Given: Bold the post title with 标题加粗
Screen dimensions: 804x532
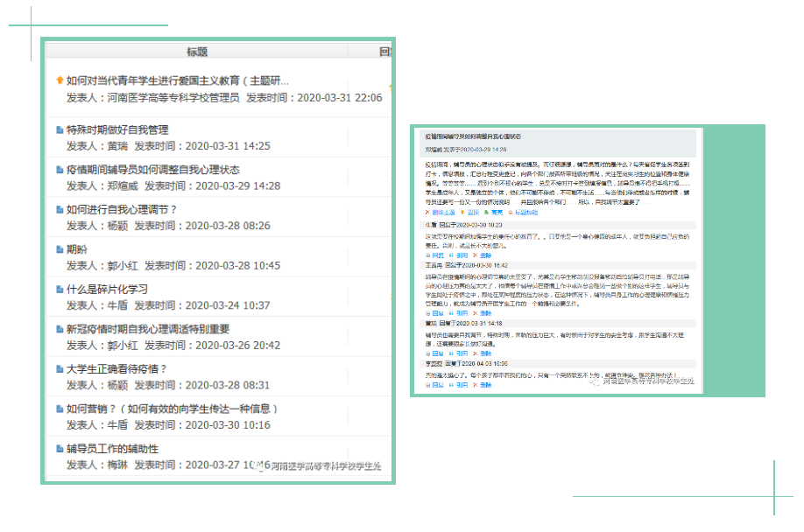Looking at the screenshot, I should (525, 213).
